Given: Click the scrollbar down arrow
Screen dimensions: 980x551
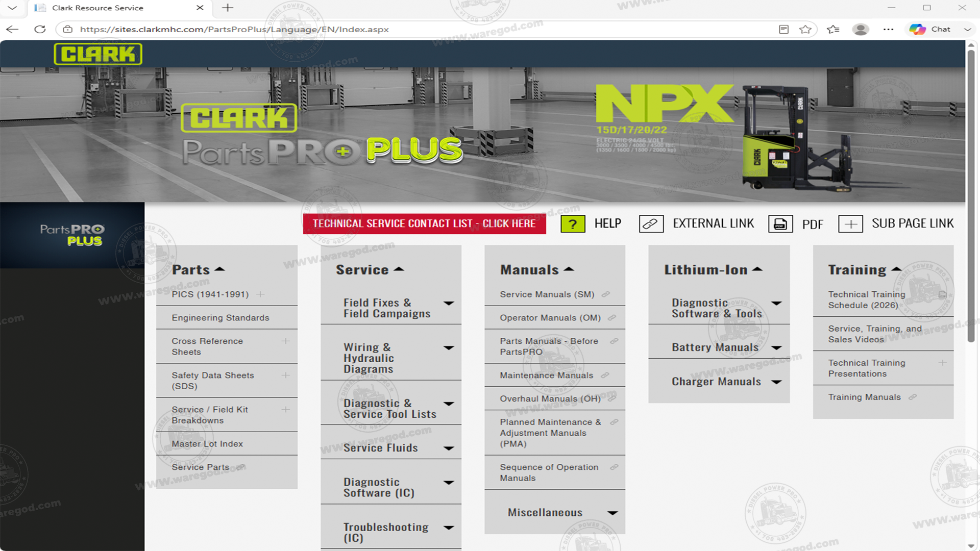Looking at the screenshot, I should (971, 546).
